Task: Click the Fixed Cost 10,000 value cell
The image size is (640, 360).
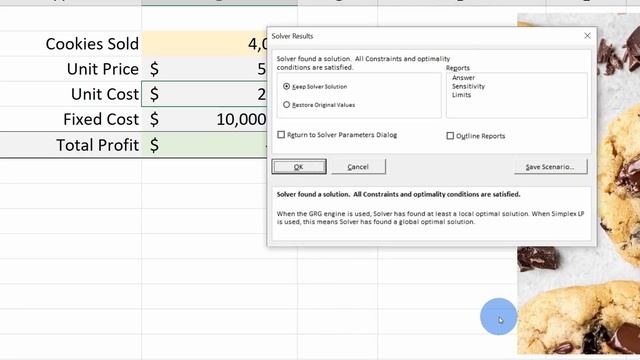Action: click(204, 119)
